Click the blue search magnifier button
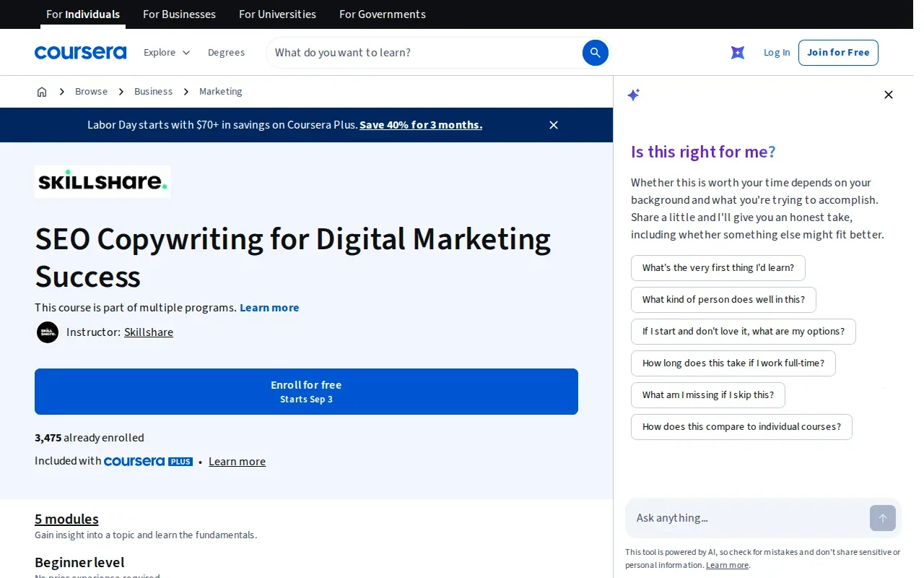924x578 pixels. tap(596, 53)
